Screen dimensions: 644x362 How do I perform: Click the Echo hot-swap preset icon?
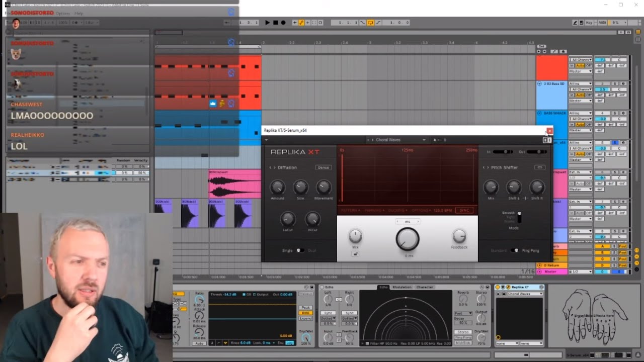click(x=482, y=287)
